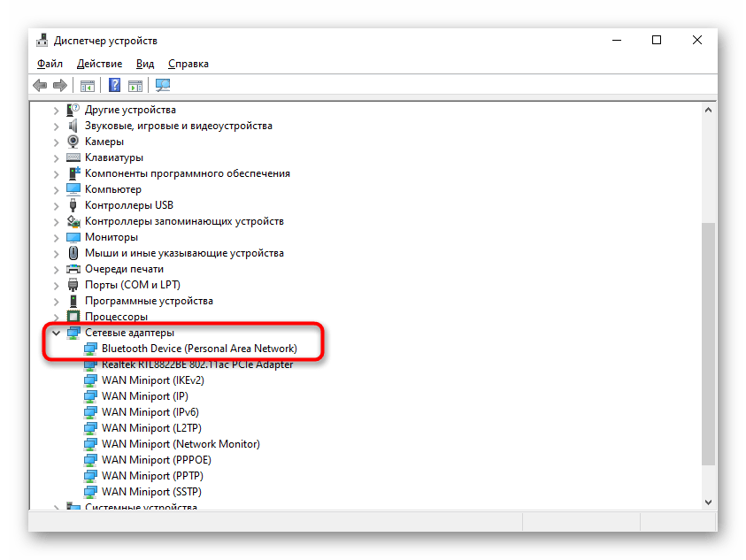Click the Forward arrow toolbar icon
The width and height of the screenshot is (746, 560).
click(60, 86)
